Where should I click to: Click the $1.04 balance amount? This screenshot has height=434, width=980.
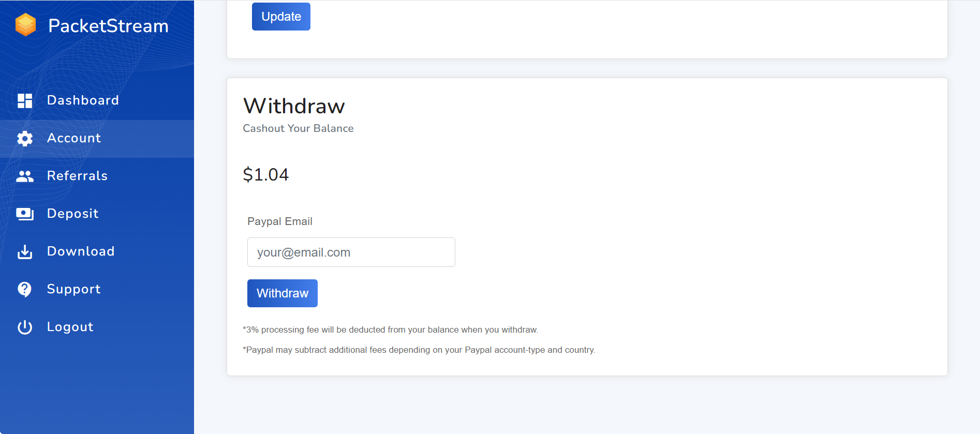[266, 174]
